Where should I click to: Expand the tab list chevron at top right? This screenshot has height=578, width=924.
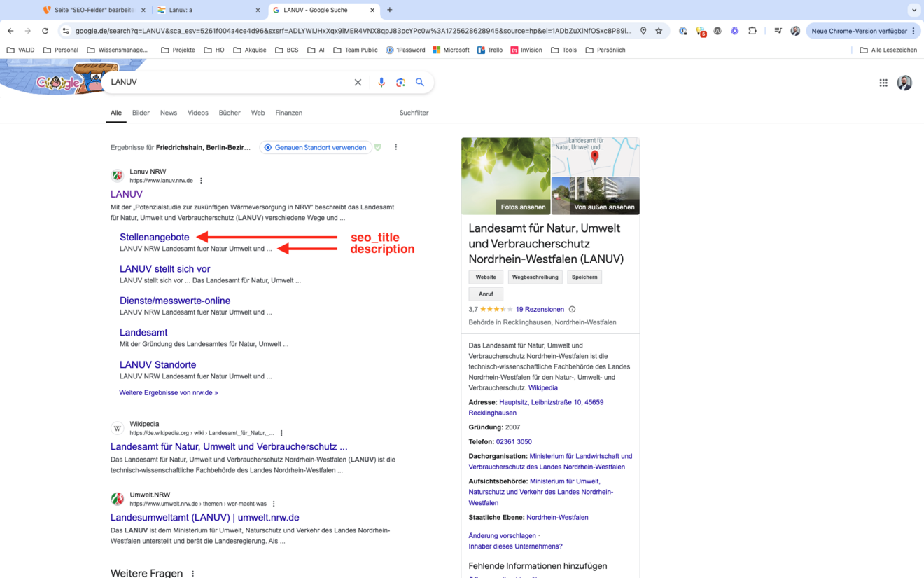914,10
